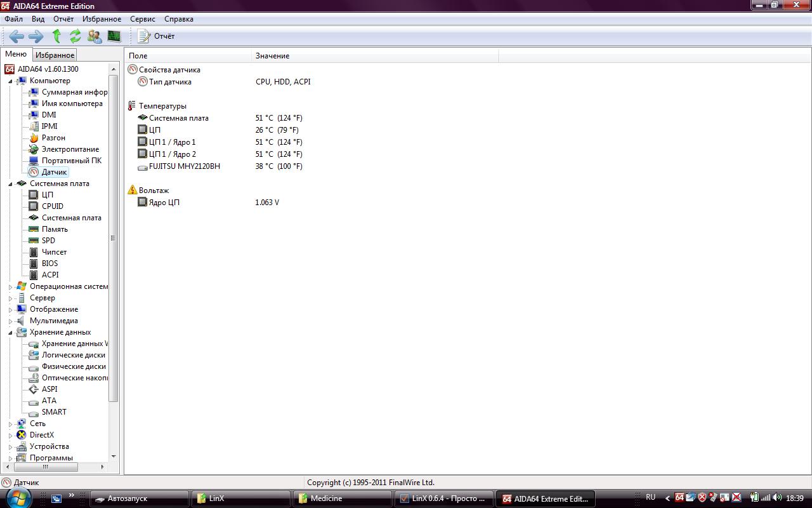812x508 pixels.
Task: Open the Файл menu
Action: pos(13,19)
